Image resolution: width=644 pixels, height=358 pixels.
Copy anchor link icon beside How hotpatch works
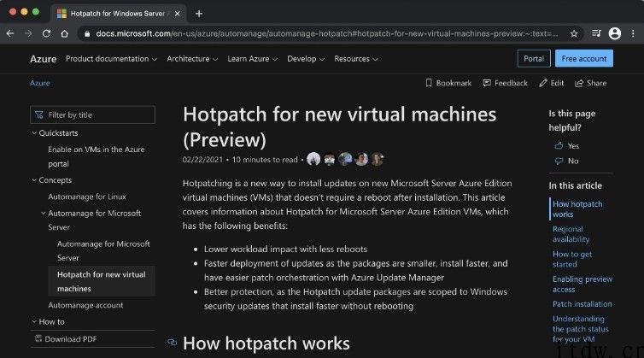tap(172, 342)
